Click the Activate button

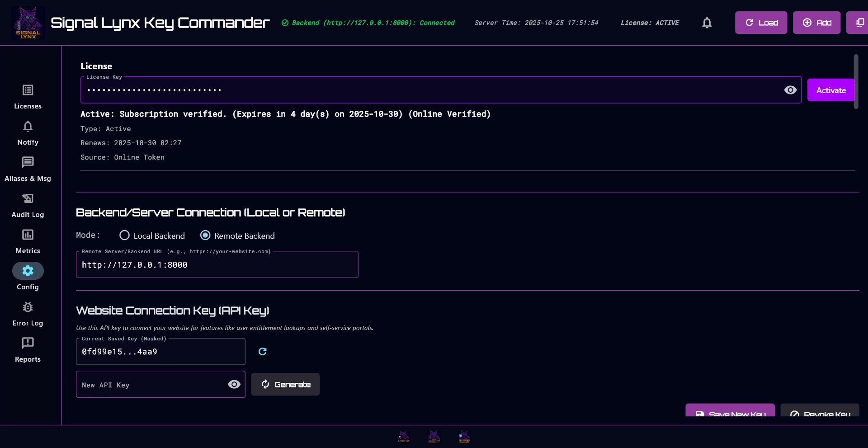click(831, 90)
